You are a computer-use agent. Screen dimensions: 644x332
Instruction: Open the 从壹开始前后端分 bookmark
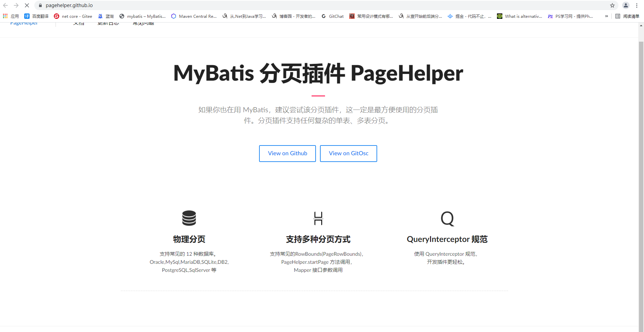420,16
